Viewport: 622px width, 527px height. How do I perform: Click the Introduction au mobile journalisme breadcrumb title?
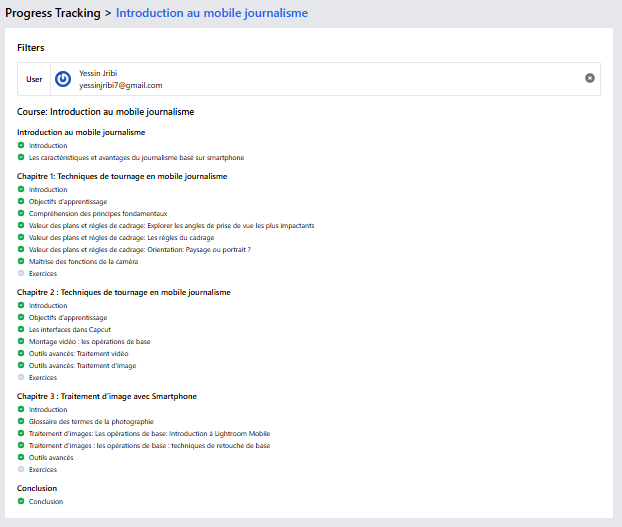tap(212, 13)
